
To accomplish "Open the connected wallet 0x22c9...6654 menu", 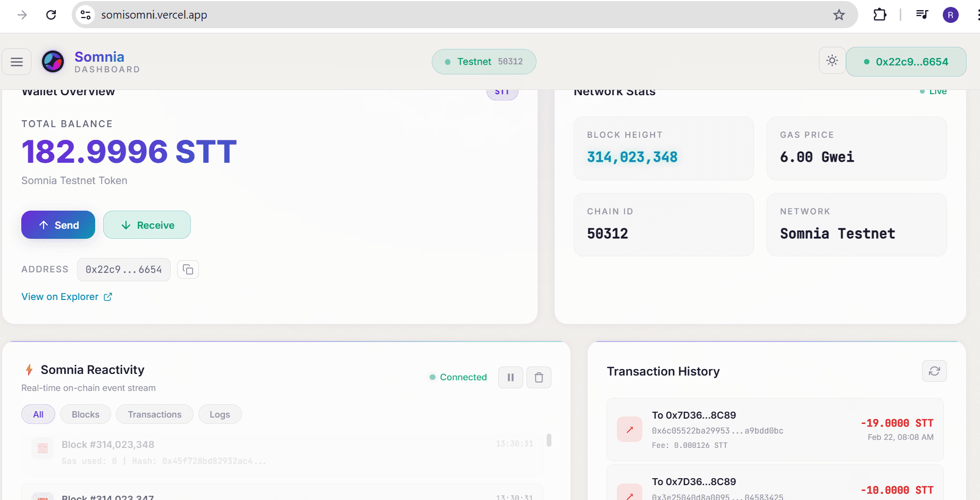I will [906, 61].
